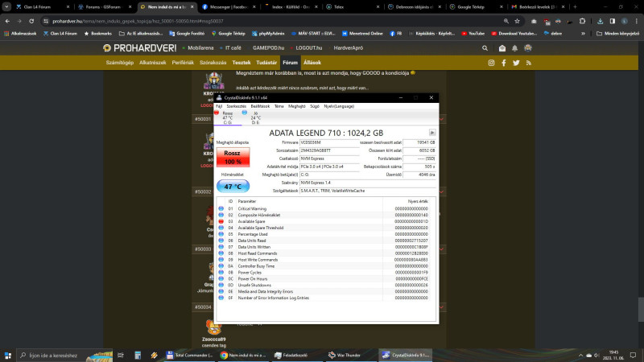Open the Alkatrészek navigation item
This screenshot has height=362, width=644.
(152, 63)
